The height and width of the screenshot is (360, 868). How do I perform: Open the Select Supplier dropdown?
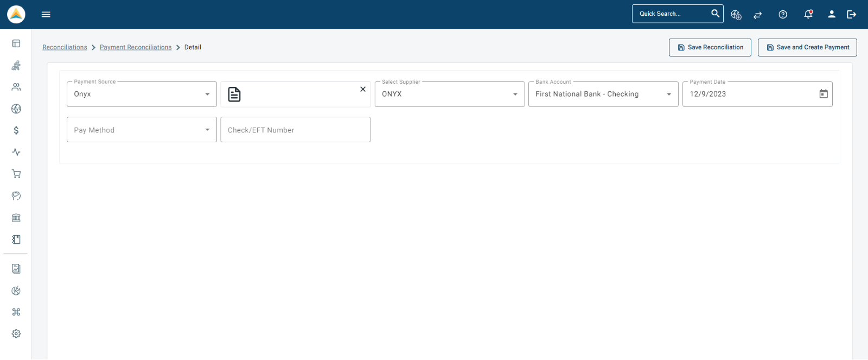pyautogui.click(x=450, y=94)
